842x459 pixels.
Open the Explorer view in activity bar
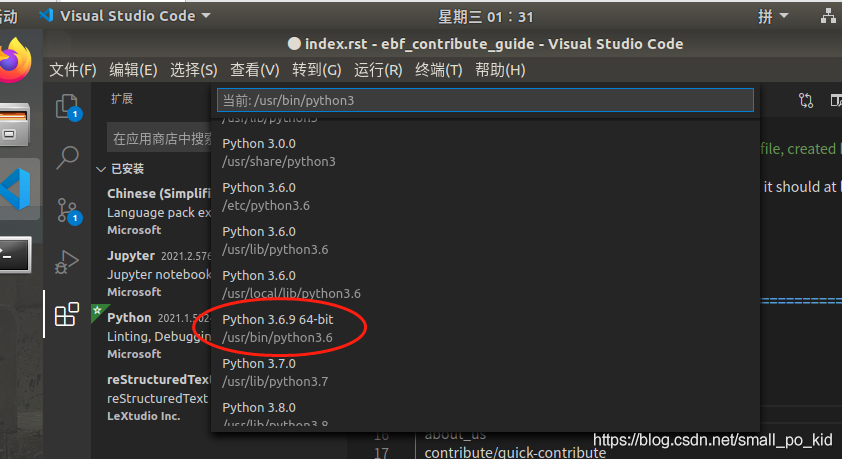pyautogui.click(x=68, y=107)
